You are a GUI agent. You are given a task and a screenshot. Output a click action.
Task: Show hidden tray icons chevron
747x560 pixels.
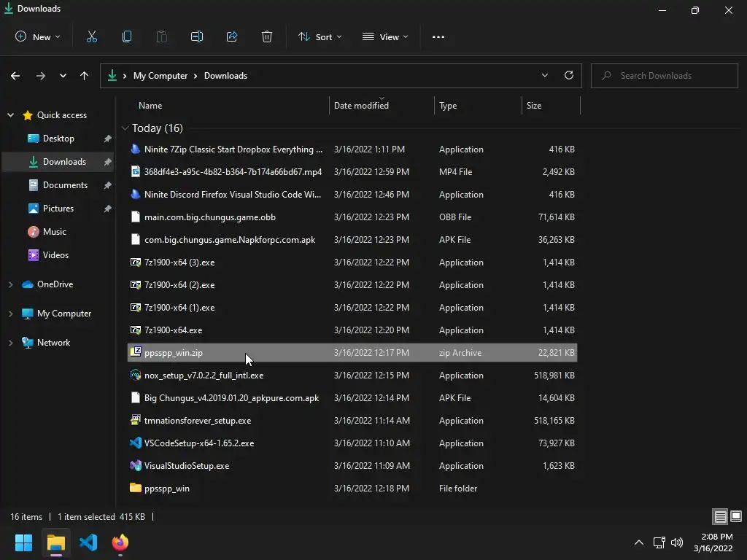tap(639, 542)
